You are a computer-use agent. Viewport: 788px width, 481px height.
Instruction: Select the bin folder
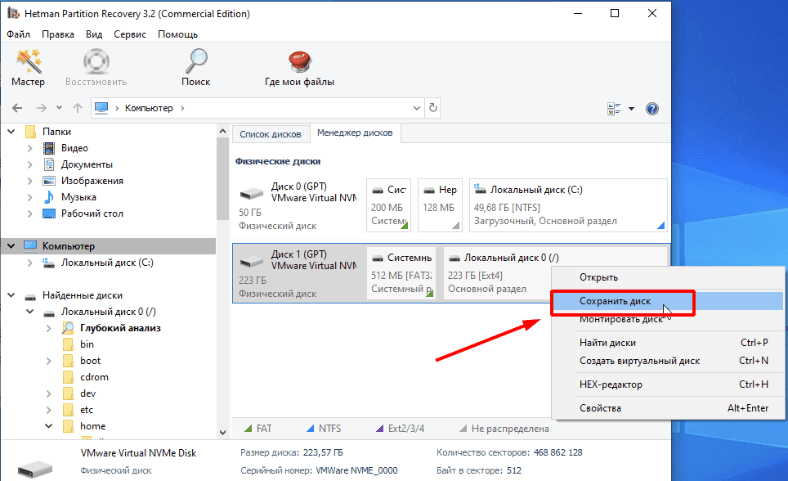[87, 344]
